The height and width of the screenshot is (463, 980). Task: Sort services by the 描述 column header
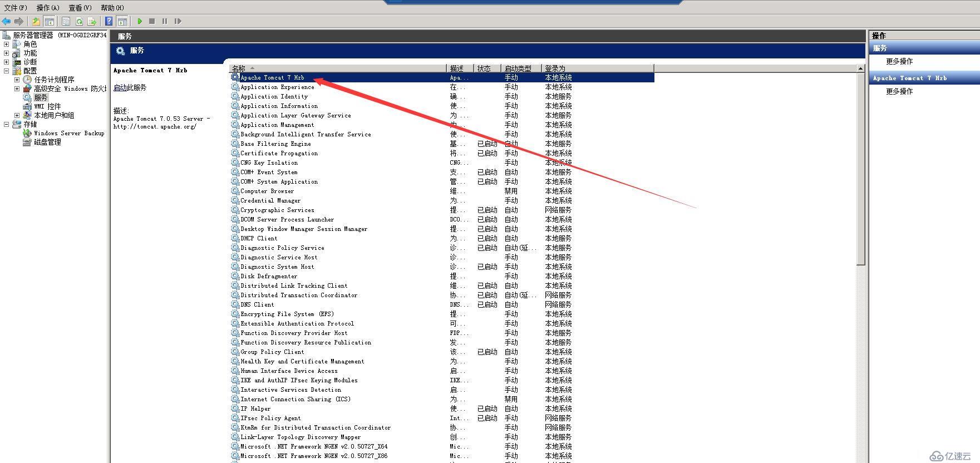click(460, 68)
